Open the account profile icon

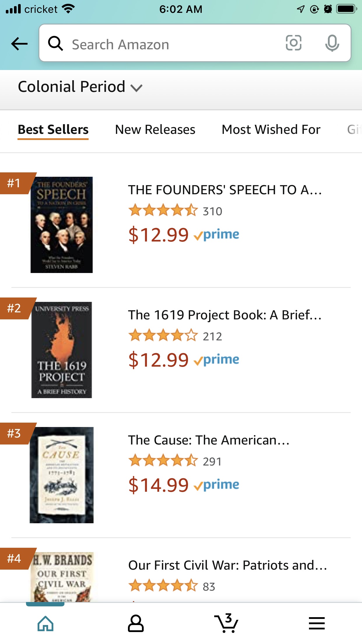point(136,624)
